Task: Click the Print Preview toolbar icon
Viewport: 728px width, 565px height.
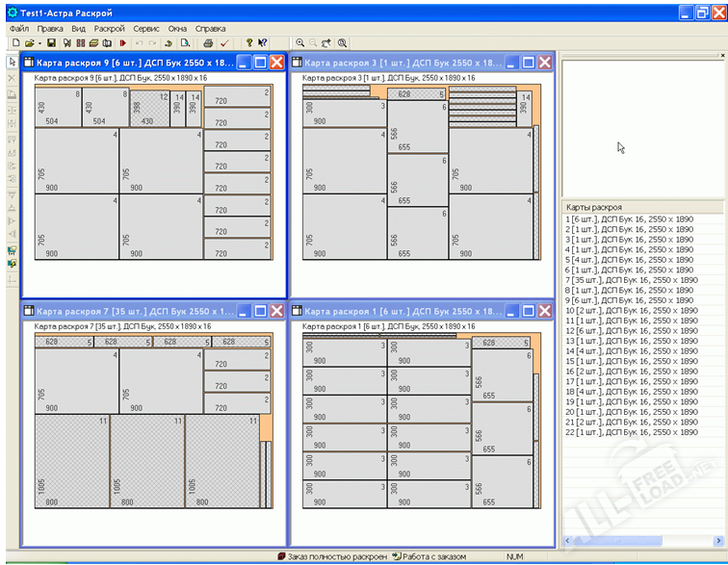Action: [x=184, y=43]
